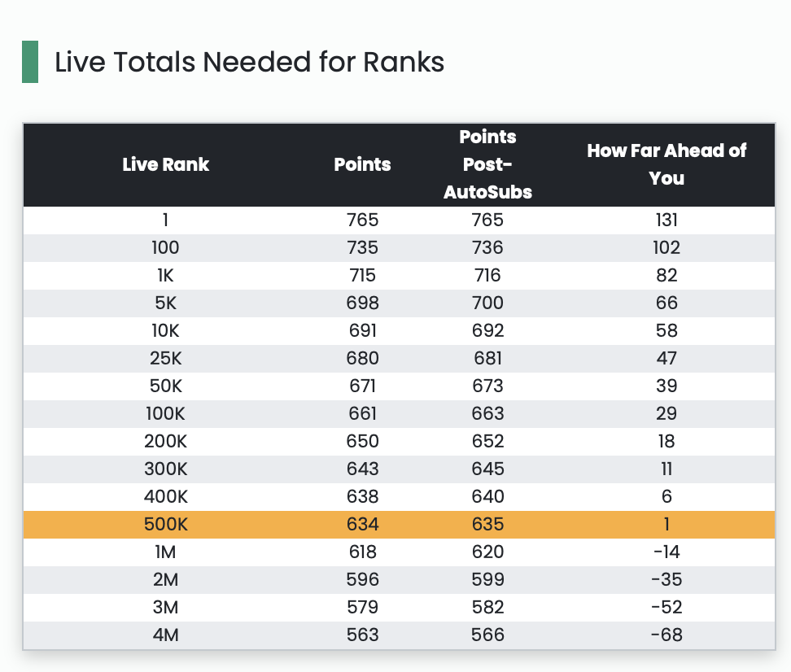Select the -14 value in the 1M row

coord(666,552)
